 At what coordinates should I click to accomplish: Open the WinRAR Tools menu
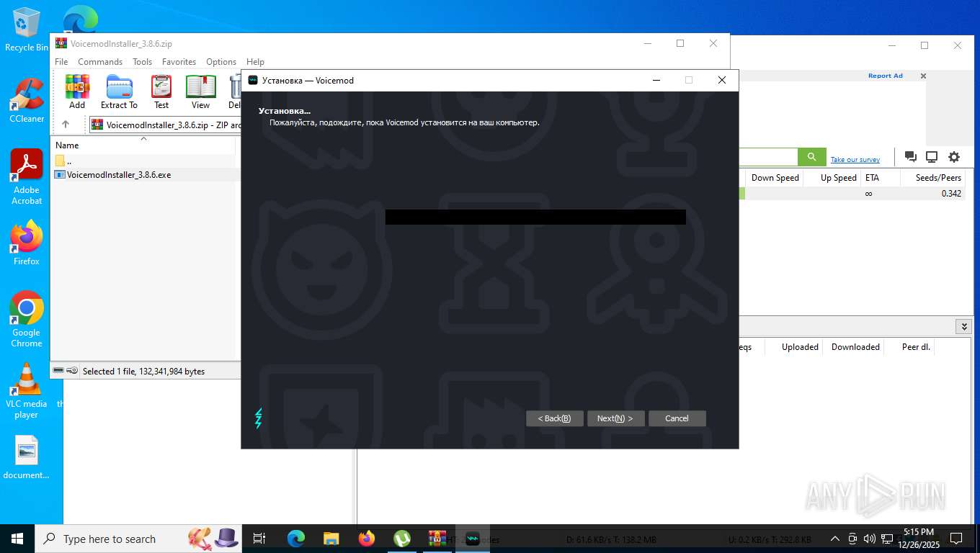pyautogui.click(x=142, y=62)
